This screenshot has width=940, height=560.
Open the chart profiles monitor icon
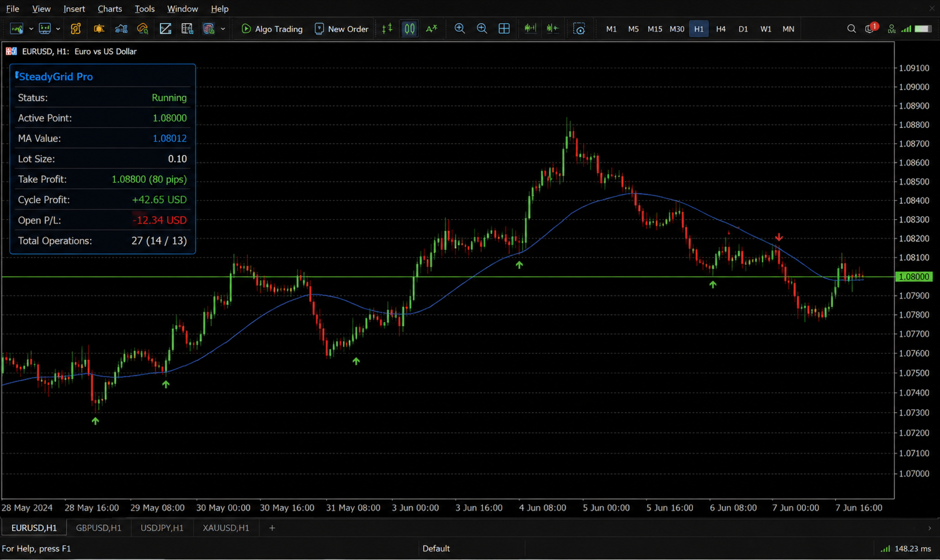point(45,29)
